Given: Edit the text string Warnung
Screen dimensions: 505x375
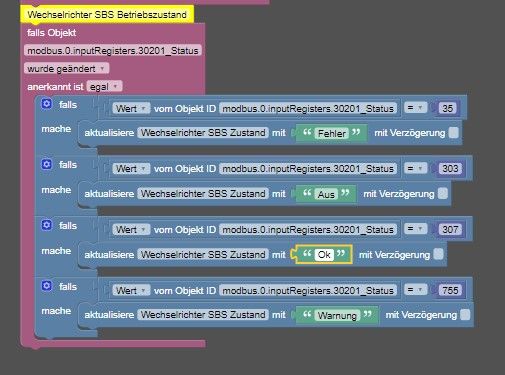Looking at the screenshot, I should pos(337,315).
